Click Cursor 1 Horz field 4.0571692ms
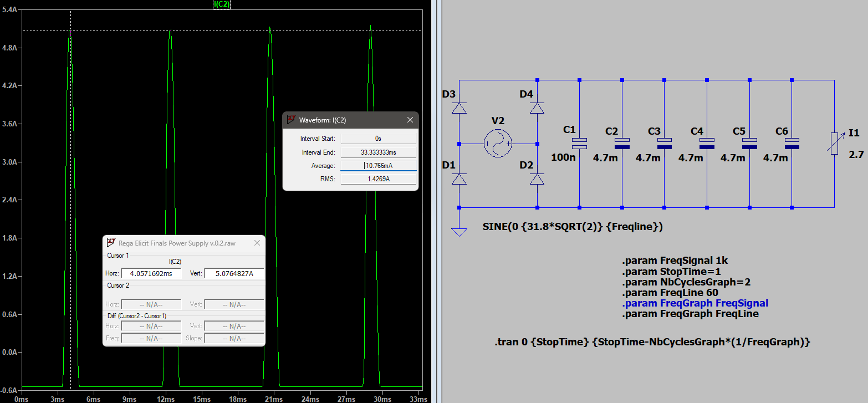This screenshot has width=868, height=403. [151, 273]
